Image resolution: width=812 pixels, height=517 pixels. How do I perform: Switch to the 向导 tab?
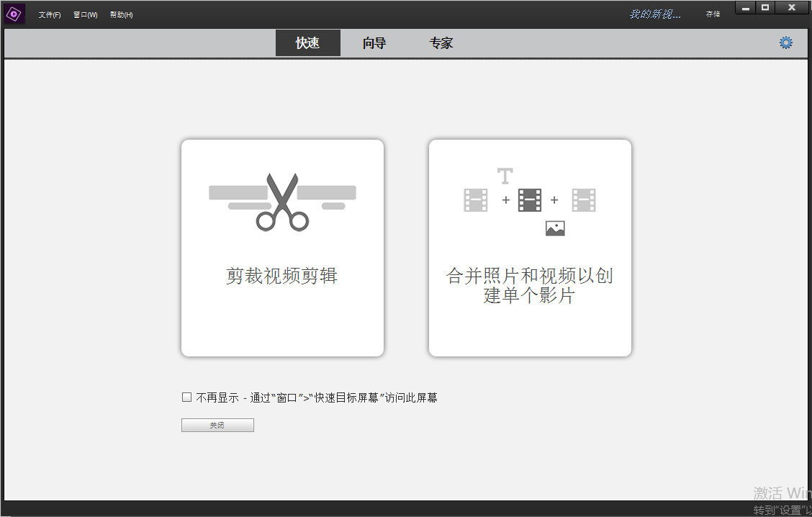click(374, 43)
